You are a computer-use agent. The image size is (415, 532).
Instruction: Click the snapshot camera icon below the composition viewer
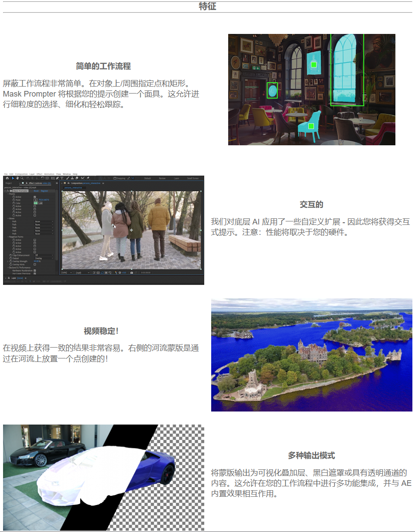tap(132, 272)
